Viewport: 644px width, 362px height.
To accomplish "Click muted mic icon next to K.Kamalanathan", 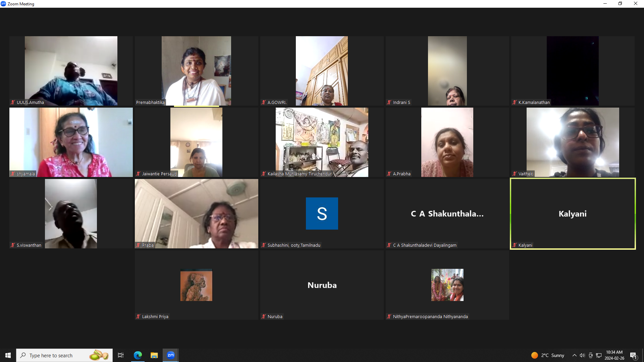I will coord(515,103).
